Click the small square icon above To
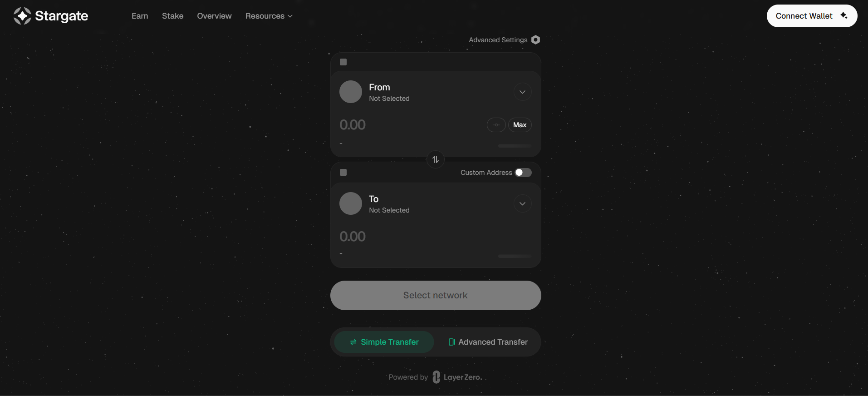This screenshot has height=396, width=868. [x=343, y=173]
